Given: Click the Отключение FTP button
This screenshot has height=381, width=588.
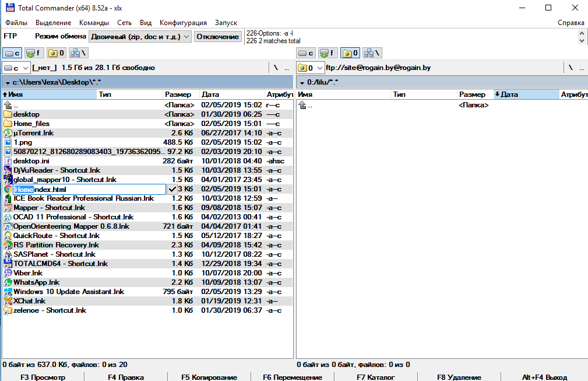Looking at the screenshot, I should click(x=218, y=37).
